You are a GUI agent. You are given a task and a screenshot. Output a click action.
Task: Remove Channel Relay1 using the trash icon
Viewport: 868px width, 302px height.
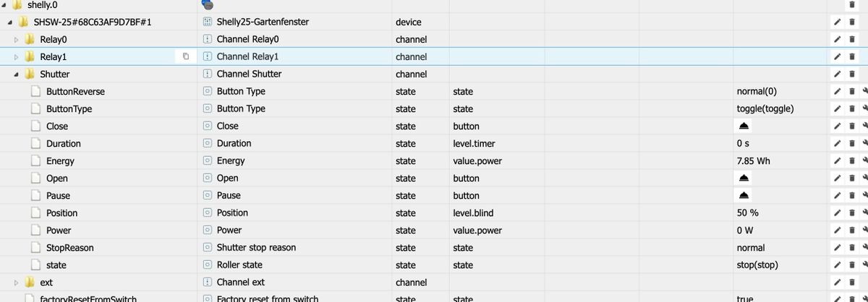(852, 56)
